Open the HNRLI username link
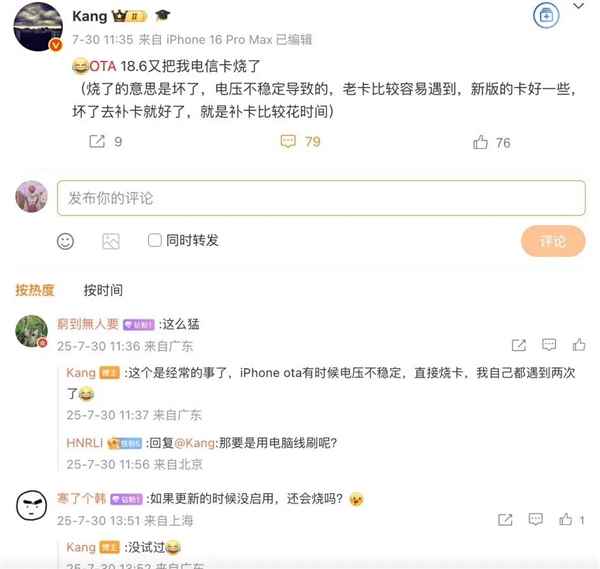600x569 pixels. (x=85, y=443)
